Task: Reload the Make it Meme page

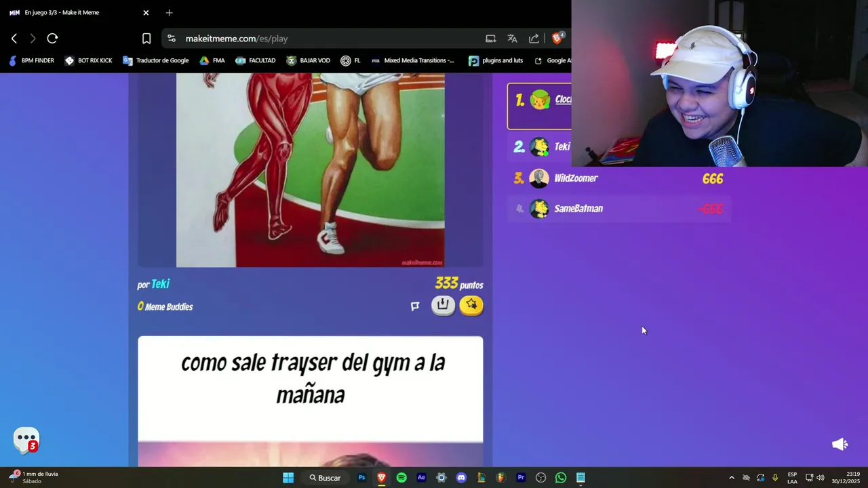Action: tap(52, 39)
